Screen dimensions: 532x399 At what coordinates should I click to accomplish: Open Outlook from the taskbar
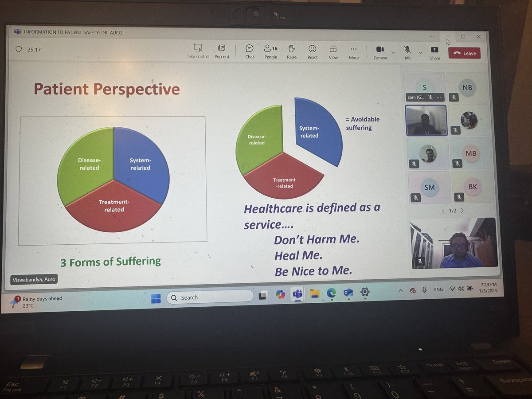pos(348,292)
